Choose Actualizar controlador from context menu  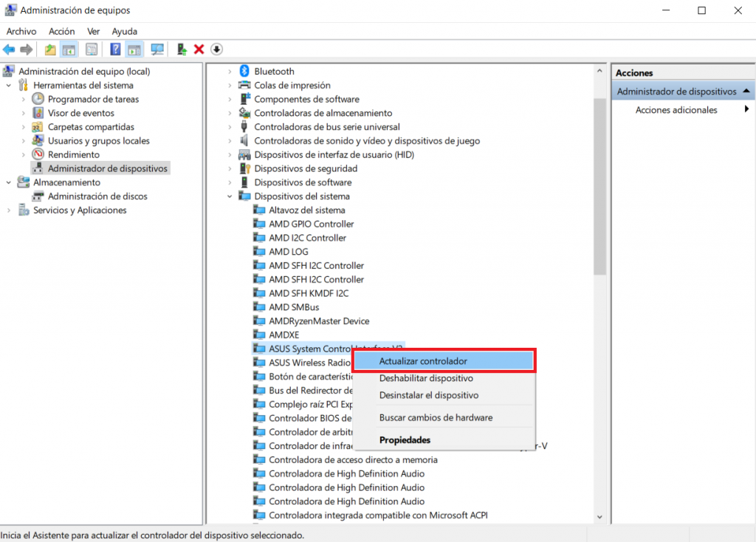tap(422, 361)
